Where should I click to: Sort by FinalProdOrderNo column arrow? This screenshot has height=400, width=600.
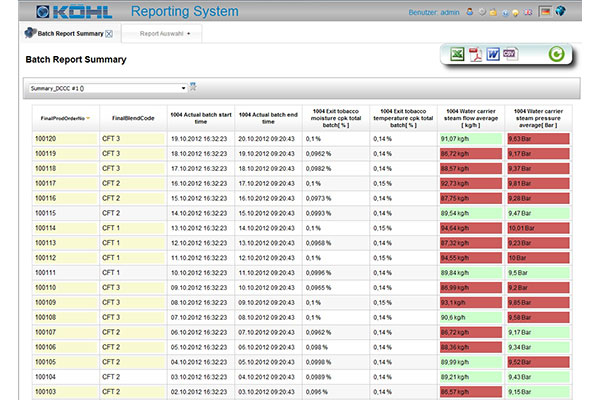[86, 117]
